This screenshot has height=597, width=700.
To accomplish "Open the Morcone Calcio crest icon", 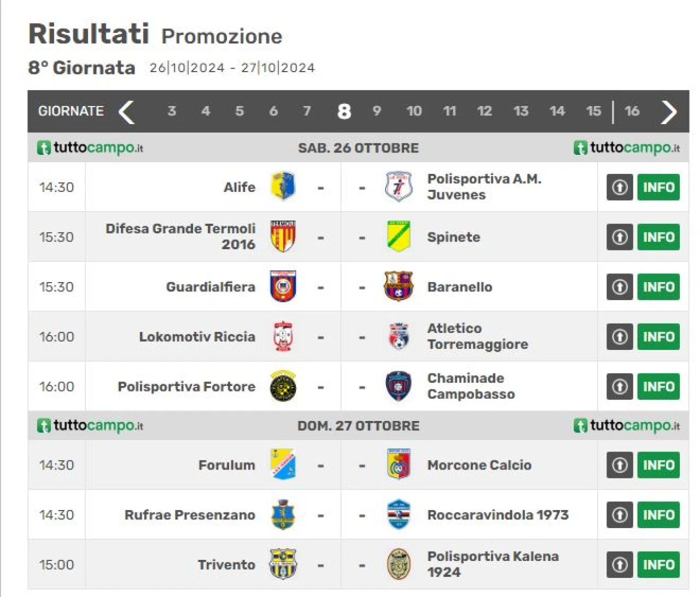I will (x=399, y=464).
